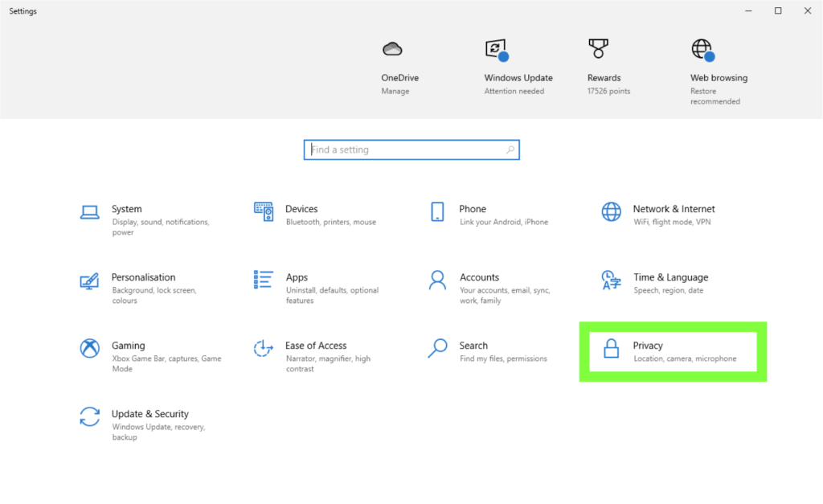Click 'Narrator, magnifier, high contrast' description
823x504 pixels.
[328, 364]
